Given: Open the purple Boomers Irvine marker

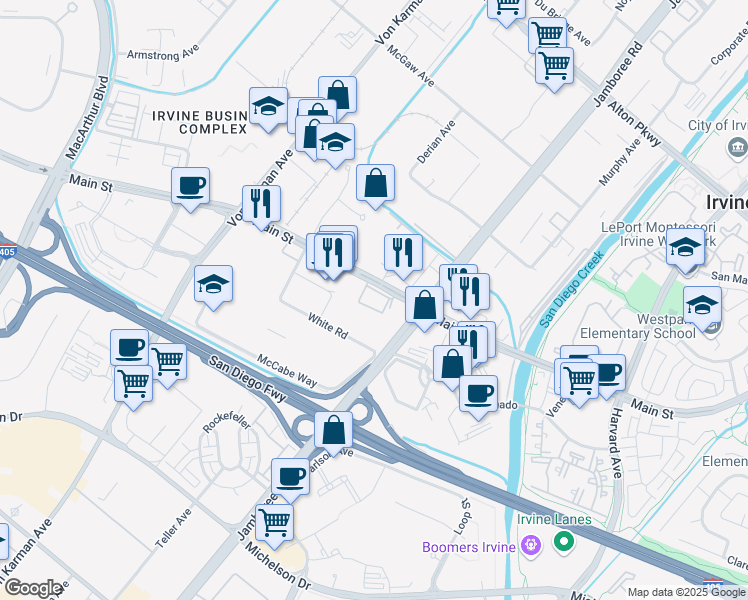Looking at the screenshot, I should (530, 546).
